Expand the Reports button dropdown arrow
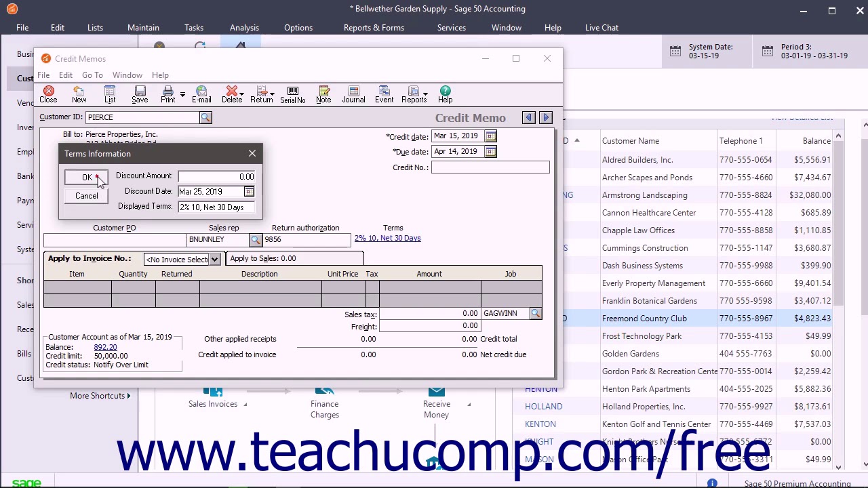This screenshot has width=868, height=488. (425, 93)
